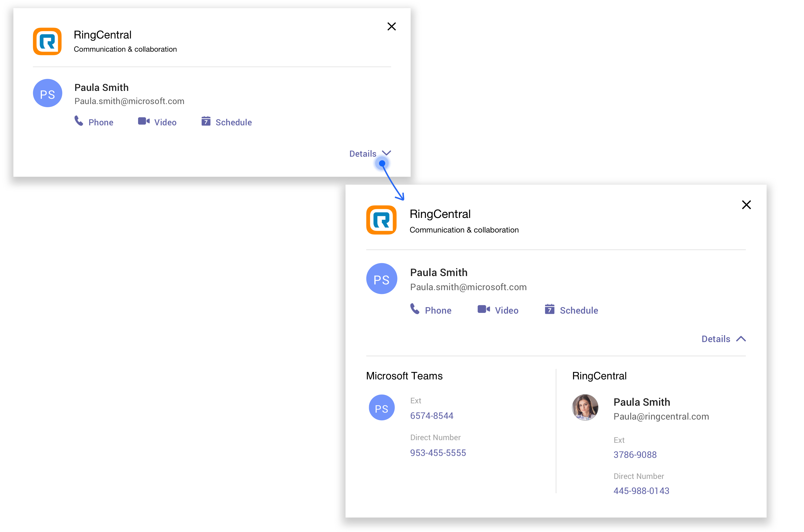Click Communication & collaboration subtitle in expanded card
804x532 pixels.
pos(464,230)
